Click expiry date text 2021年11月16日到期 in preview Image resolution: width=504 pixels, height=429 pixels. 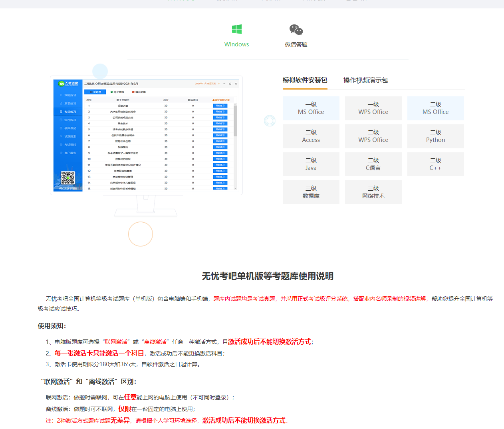pos(205,84)
